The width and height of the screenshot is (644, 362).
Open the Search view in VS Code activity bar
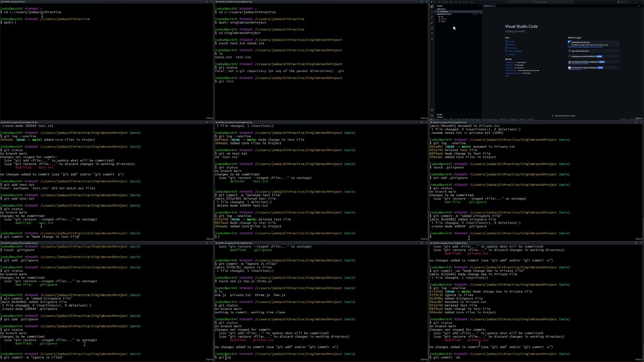click(x=432, y=12)
